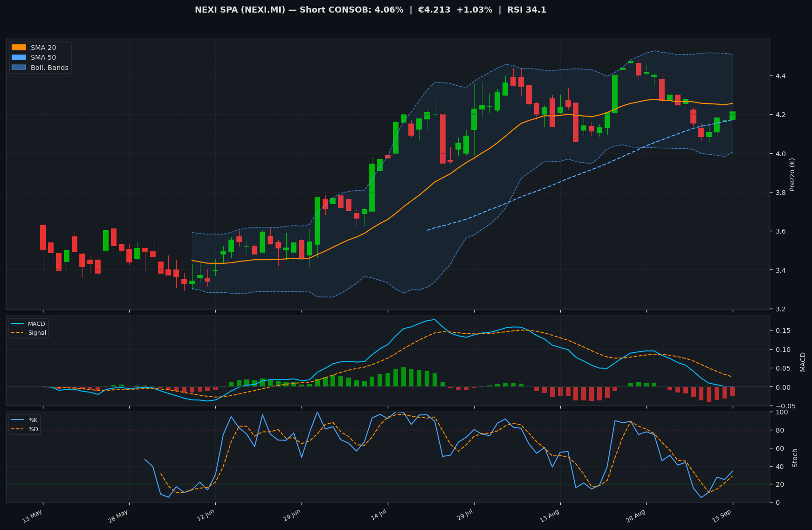Click the 15 Sep date label
Viewport: 812px width, 530px height.
723,516
